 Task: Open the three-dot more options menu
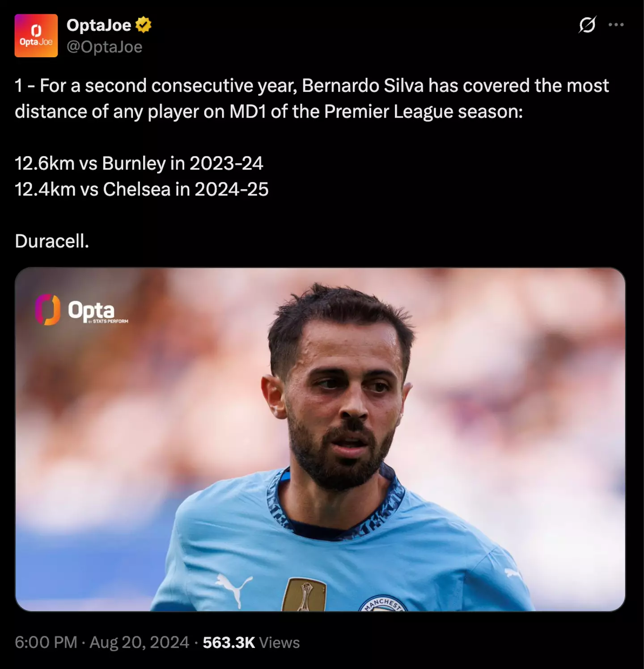point(616,25)
